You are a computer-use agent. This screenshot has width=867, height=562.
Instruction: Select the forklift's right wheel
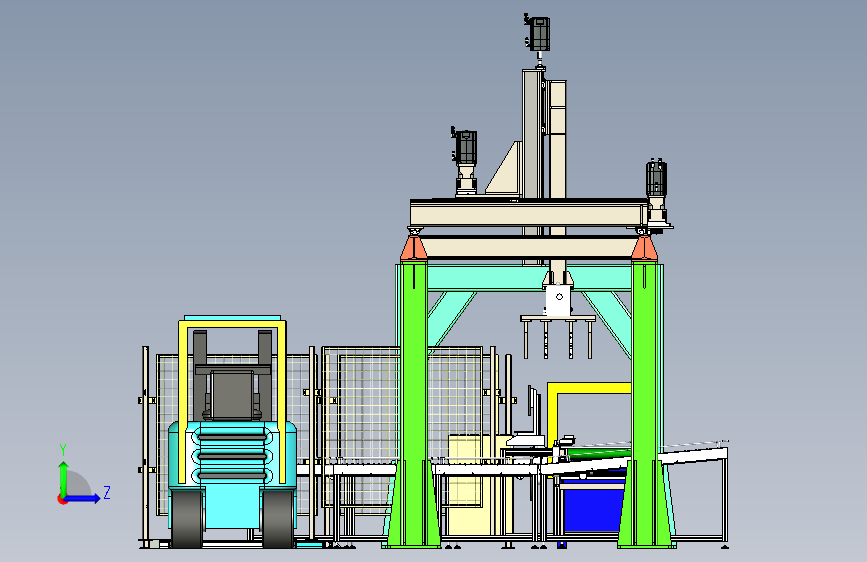click(x=278, y=518)
